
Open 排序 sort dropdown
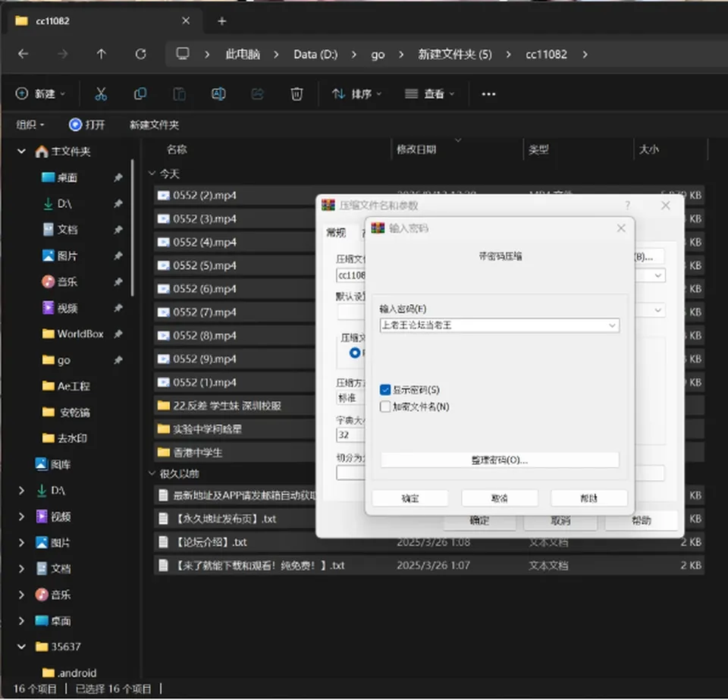(x=357, y=94)
